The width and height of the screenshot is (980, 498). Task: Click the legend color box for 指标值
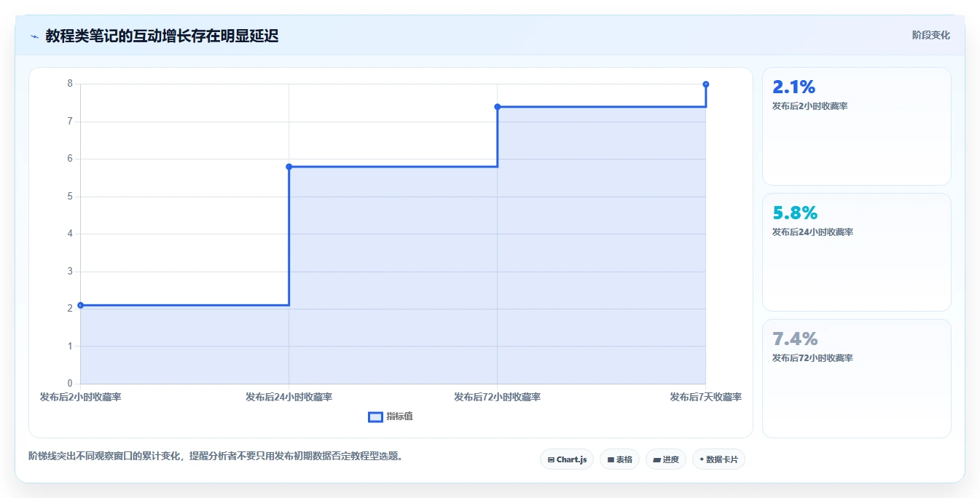click(x=375, y=416)
